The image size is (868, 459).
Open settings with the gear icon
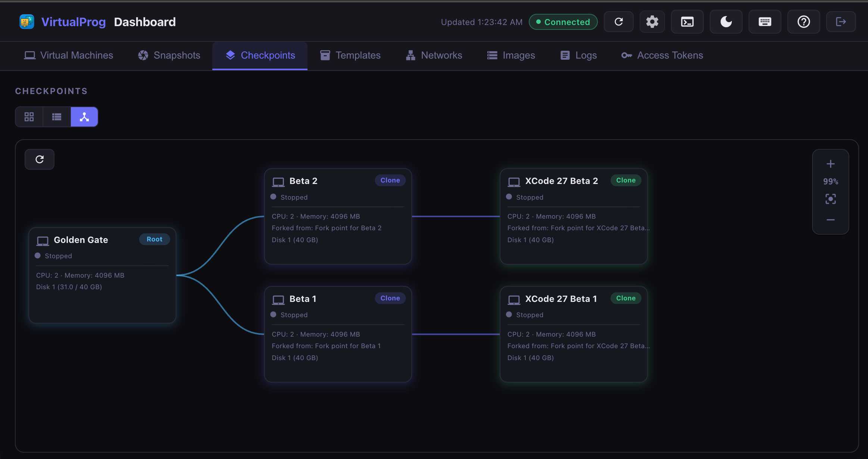(652, 22)
